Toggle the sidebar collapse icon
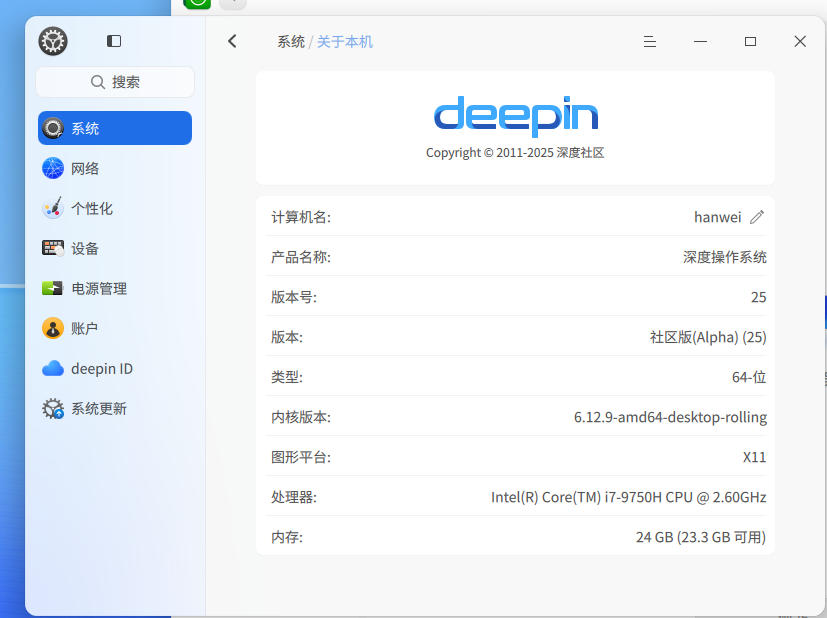Screen dimensions: 827x618 114,41
